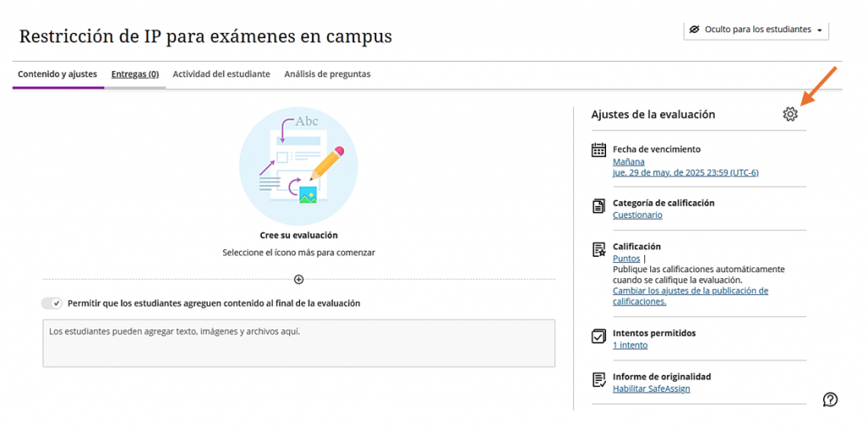Select the Contenido y ajustes tab
This screenshot has height=430, width=868.
(58, 75)
